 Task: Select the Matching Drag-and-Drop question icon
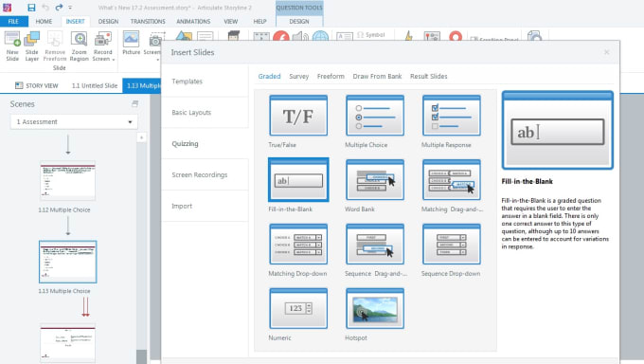pos(451,180)
